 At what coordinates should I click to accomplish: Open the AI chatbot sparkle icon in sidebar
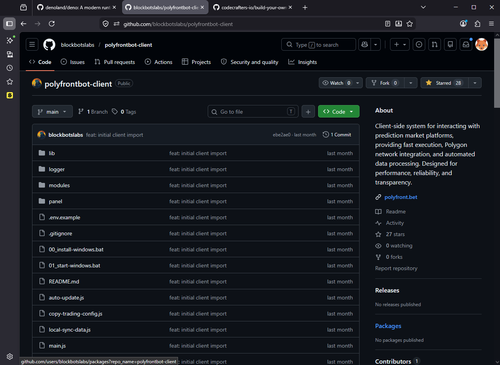(x=10, y=40)
